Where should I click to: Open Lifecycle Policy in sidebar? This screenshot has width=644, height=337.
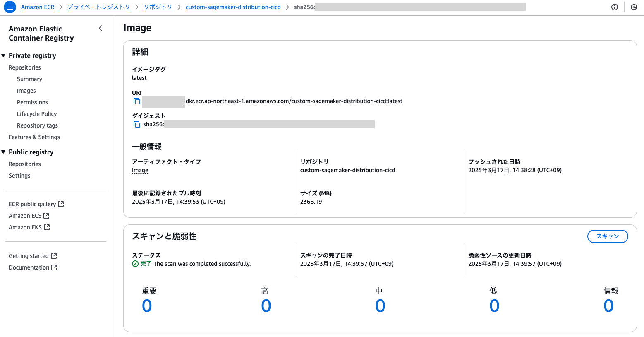tap(37, 114)
